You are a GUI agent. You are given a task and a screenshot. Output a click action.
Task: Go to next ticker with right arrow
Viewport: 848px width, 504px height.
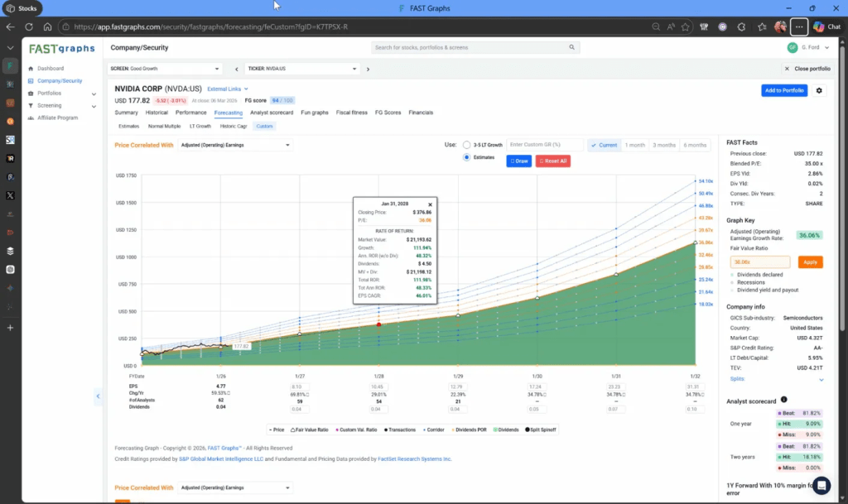click(356, 69)
